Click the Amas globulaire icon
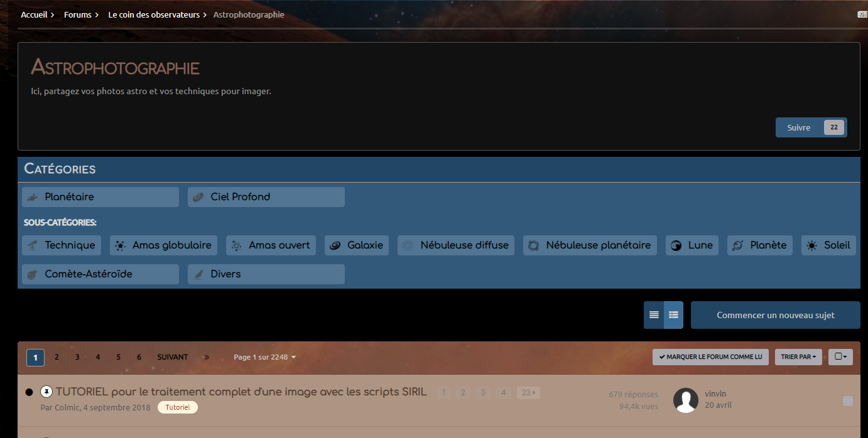 coord(119,245)
